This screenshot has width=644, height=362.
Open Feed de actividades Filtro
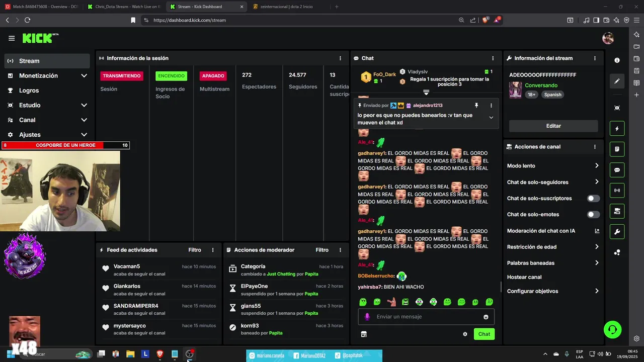(x=195, y=250)
